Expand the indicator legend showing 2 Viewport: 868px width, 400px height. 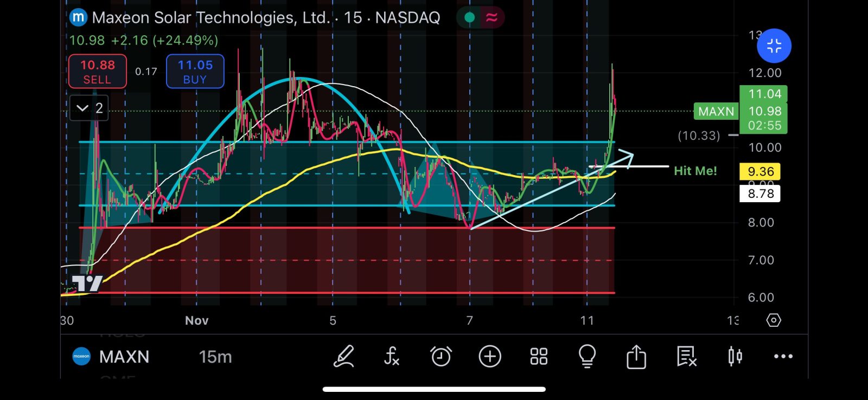click(90, 108)
